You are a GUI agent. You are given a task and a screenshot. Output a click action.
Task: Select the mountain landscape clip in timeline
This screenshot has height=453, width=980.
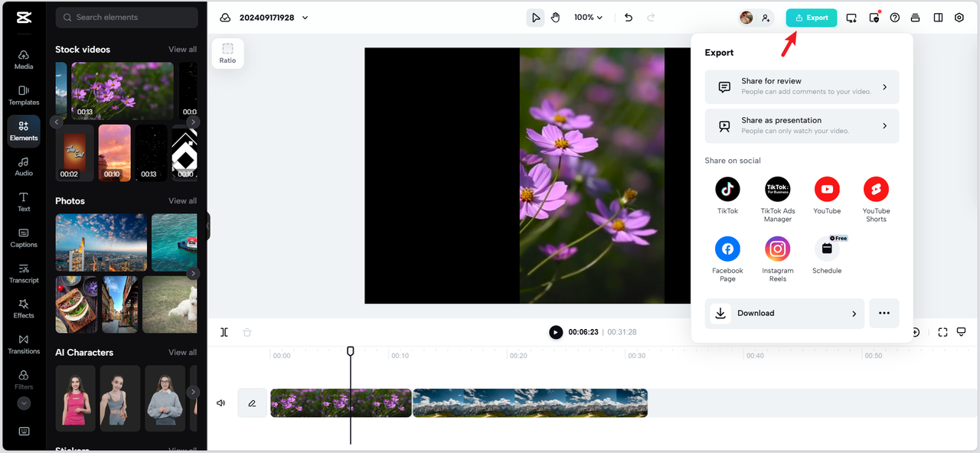(x=530, y=403)
